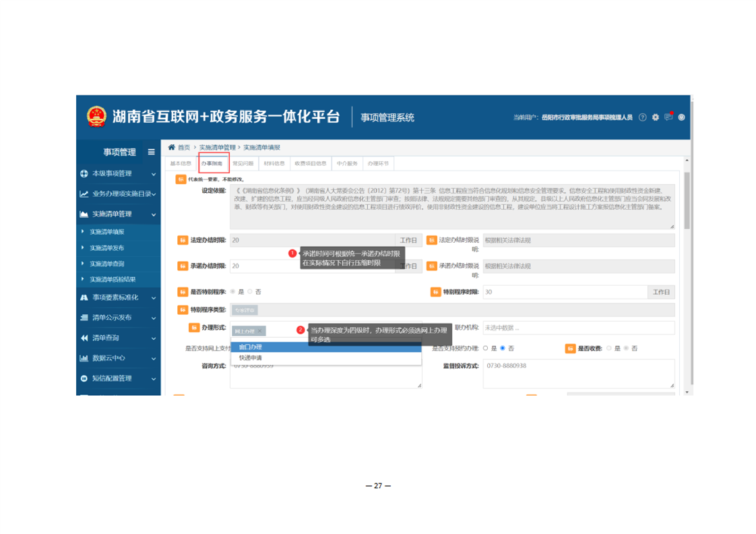Open the messages notification icon

tap(668, 117)
